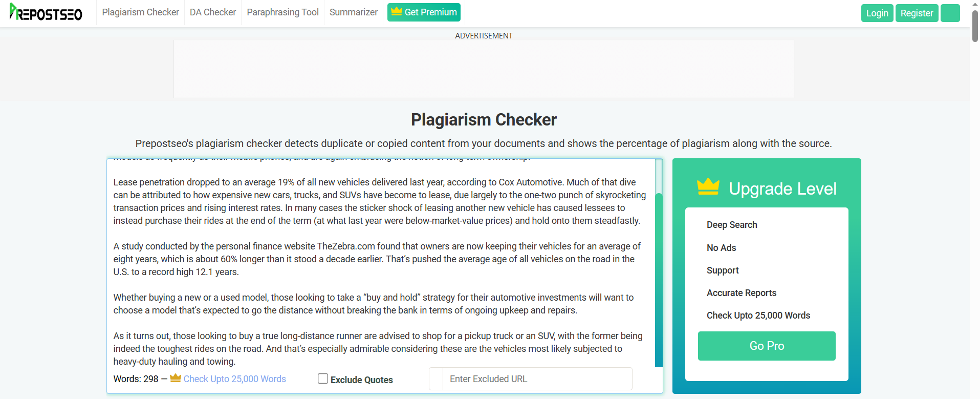Open the Paraphrasing Tool menu item
This screenshot has height=399, width=980.
tap(282, 12)
